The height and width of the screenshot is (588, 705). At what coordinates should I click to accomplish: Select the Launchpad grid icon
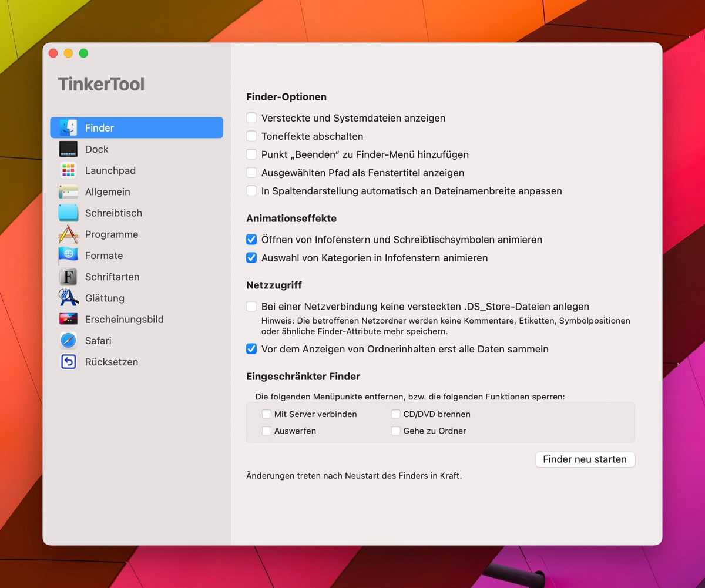tap(68, 170)
